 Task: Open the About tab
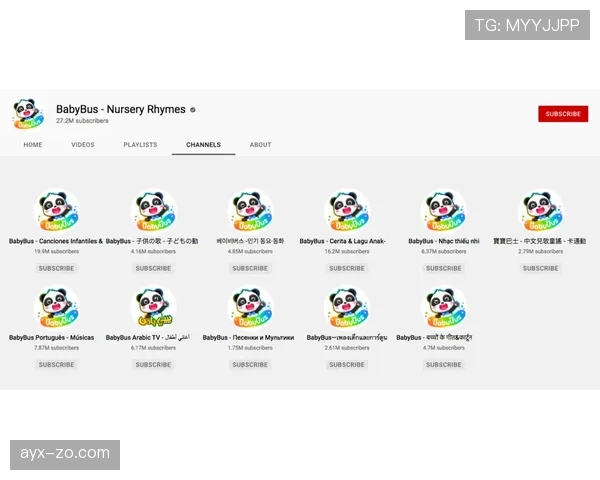260,145
